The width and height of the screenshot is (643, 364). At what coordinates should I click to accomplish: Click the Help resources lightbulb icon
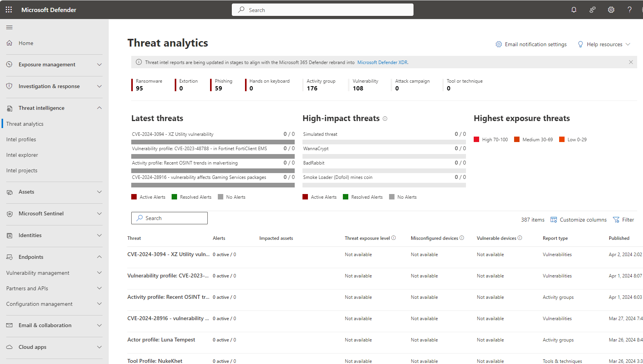(x=580, y=44)
